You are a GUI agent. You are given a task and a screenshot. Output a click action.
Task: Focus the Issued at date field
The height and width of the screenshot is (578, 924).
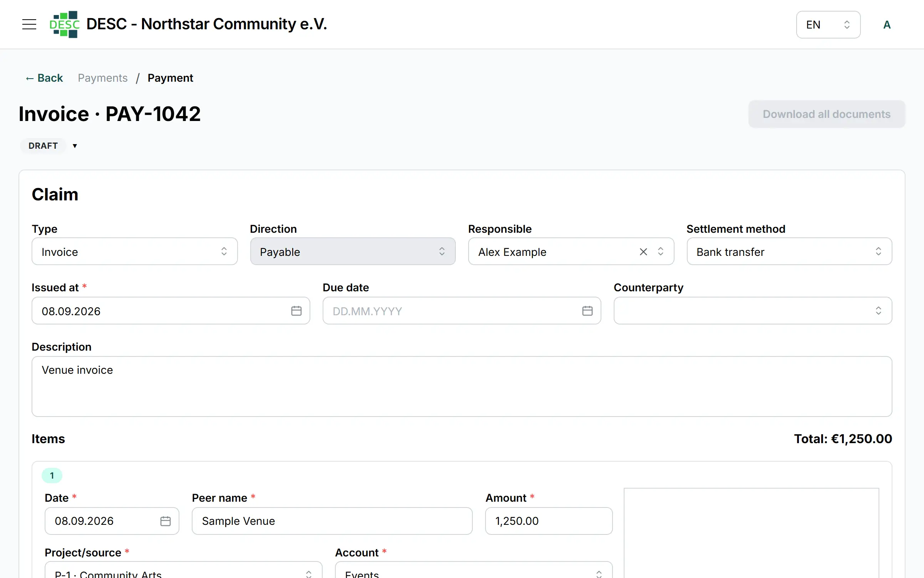coord(171,311)
